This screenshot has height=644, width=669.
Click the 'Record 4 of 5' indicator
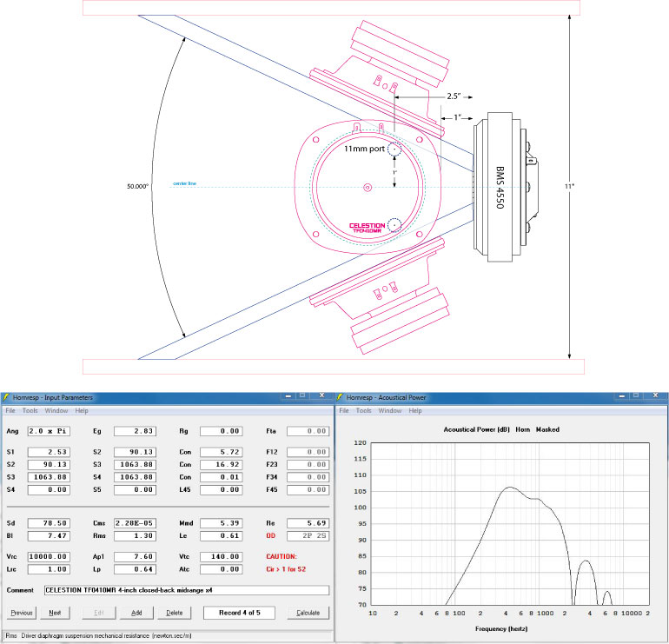tap(239, 613)
